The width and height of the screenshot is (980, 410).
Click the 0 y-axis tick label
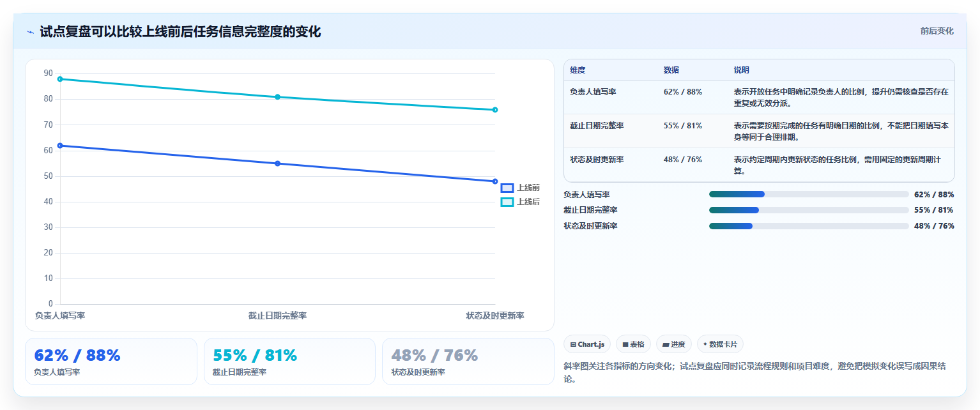(x=51, y=304)
